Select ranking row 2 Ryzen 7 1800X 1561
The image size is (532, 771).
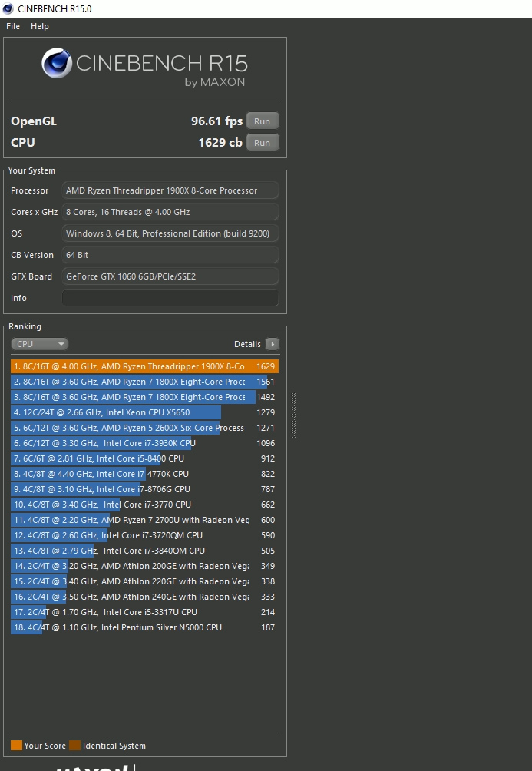(x=144, y=382)
